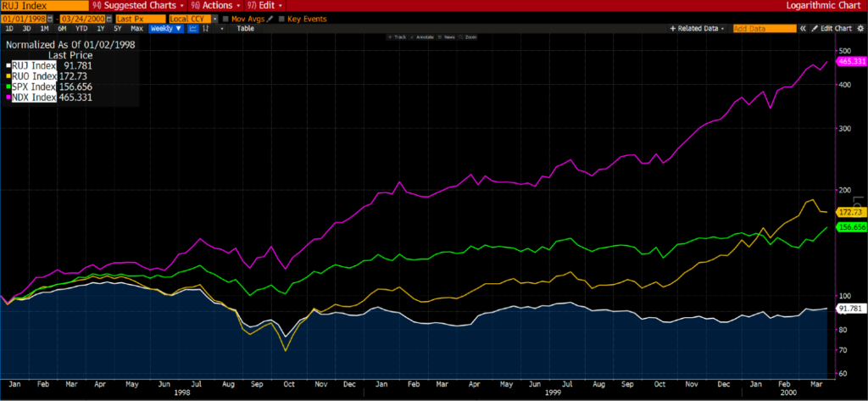Change the Weekly periodicity dropdown
The width and height of the screenshot is (868, 401).
coord(166,28)
